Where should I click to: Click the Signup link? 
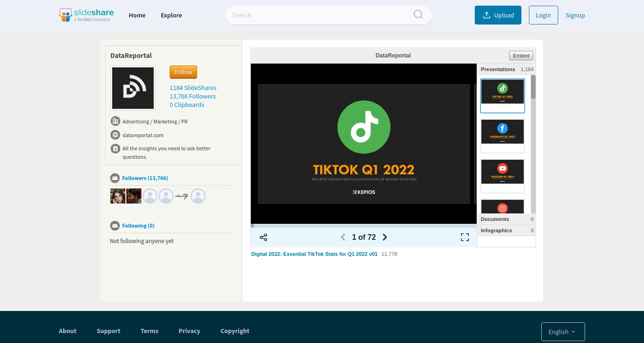[x=575, y=15]
